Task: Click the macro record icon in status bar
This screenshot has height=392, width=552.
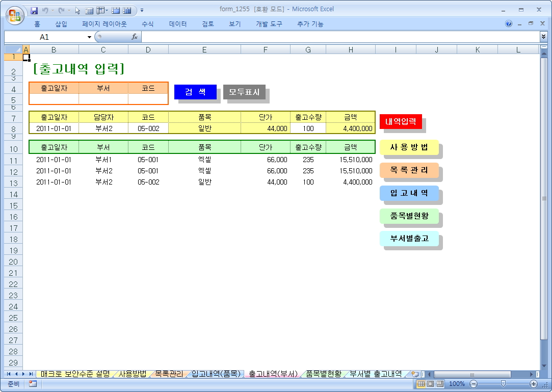Action: [x=33, y=383]
